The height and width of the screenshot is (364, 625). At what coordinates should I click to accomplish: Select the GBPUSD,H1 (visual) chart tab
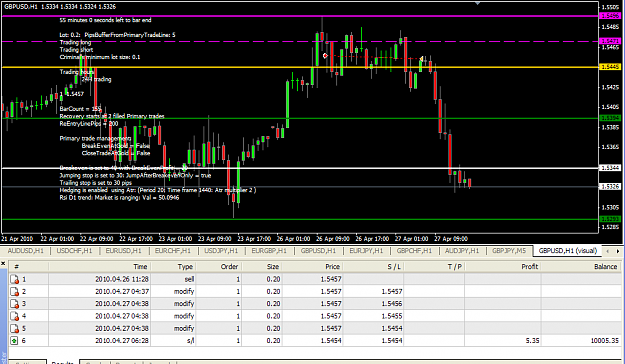tap(568, 251)
